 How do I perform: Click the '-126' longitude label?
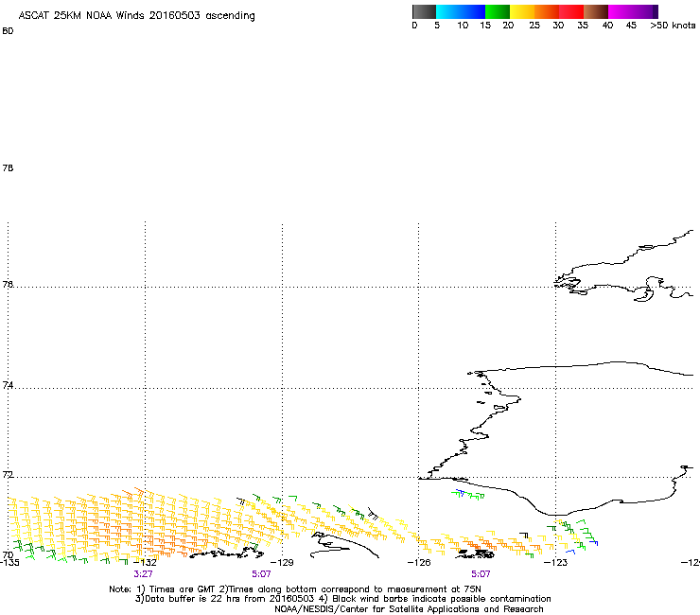[x=419, y=563]
